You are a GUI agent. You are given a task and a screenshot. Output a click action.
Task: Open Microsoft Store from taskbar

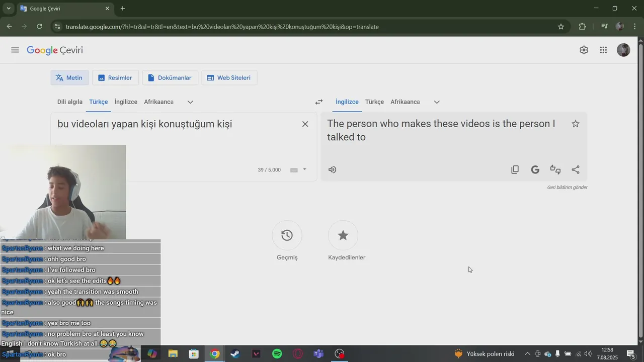coord(194,354)
